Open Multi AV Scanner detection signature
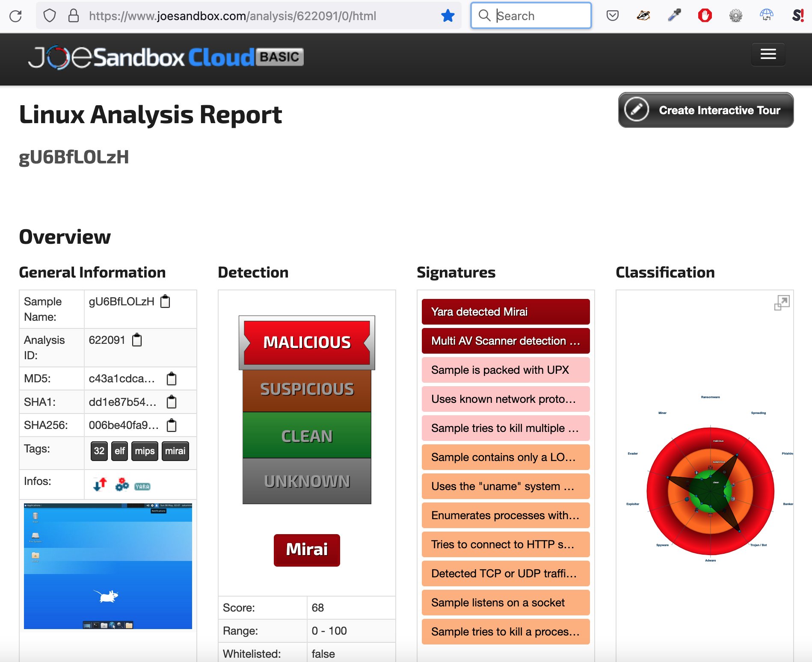This screenshot has height=662, width=812. [x=506, y=341]
